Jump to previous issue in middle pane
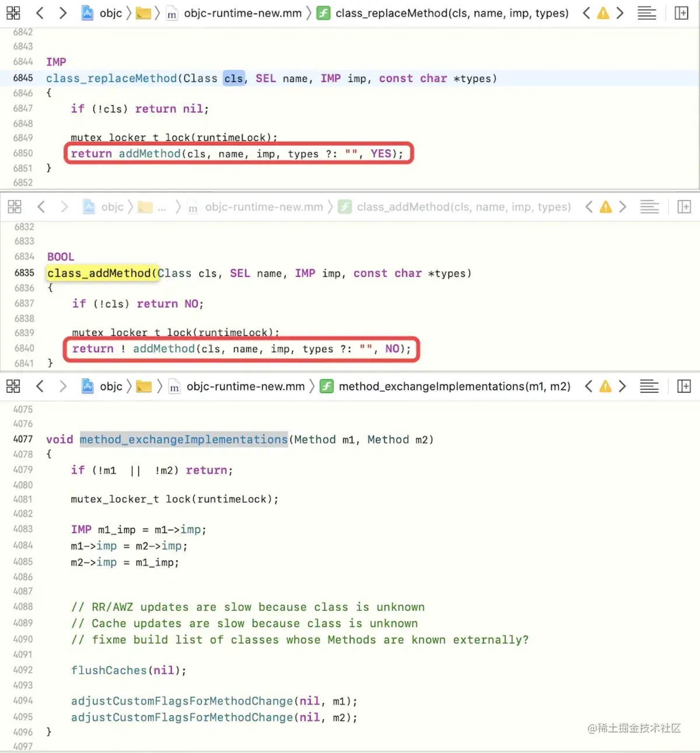700x753 pixels. (x=589, y=206)
